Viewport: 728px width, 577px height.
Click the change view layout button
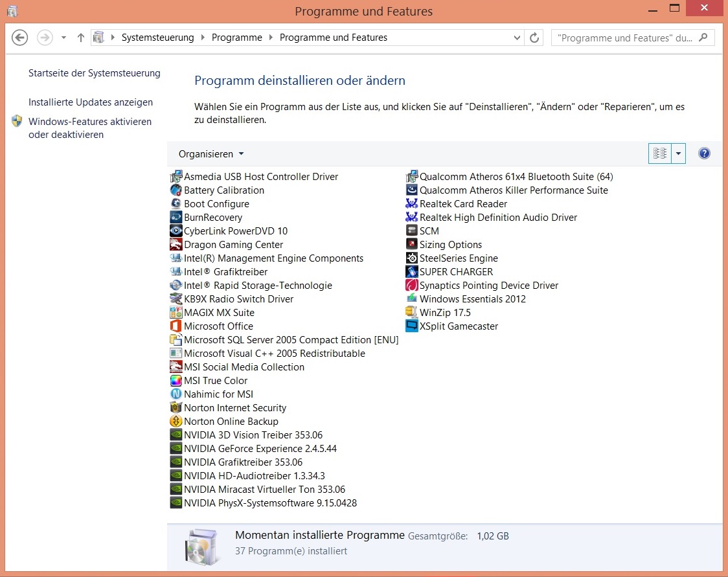[660, 153]
